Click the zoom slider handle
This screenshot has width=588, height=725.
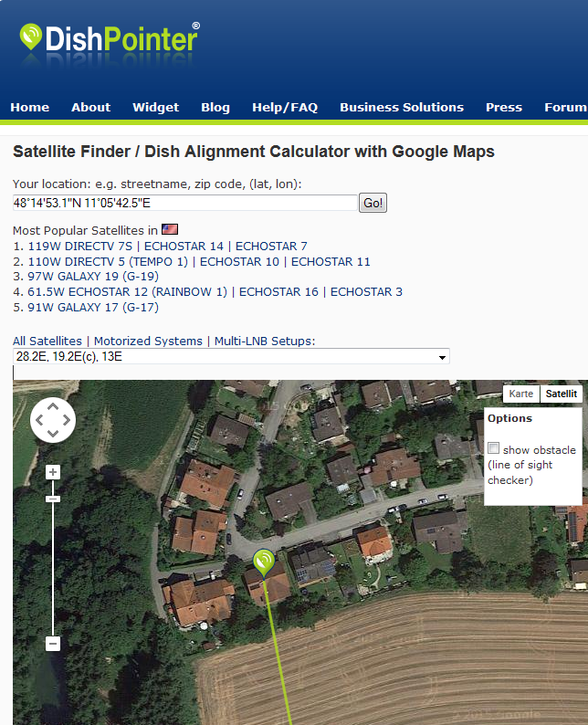click(53, 499)
